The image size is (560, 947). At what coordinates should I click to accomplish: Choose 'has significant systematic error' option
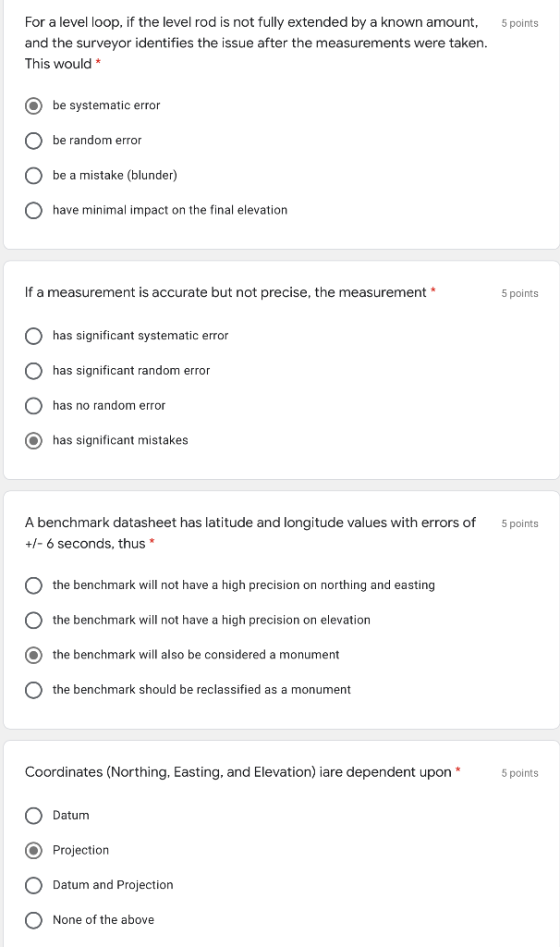(x=33, y=336)
